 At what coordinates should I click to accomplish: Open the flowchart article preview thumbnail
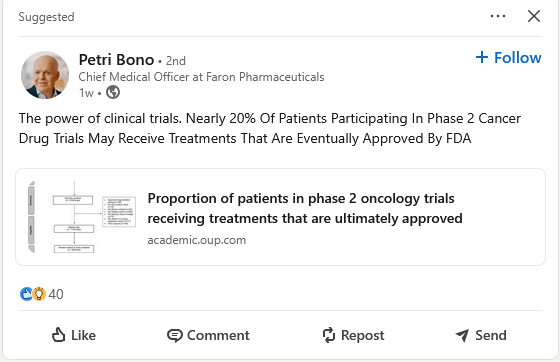coord(82,217)
